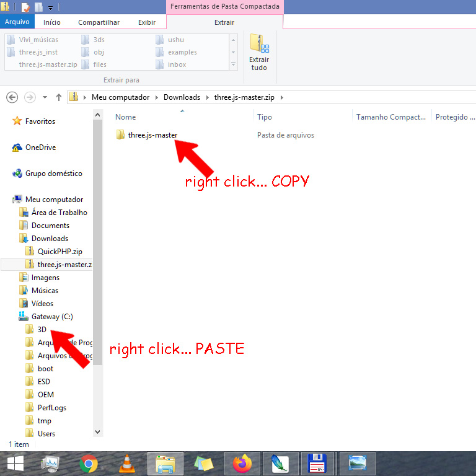This screenshot has width=476, height=476.
Task: Select the 3D folder under Gateway (C:)
Action: [42, 330]
